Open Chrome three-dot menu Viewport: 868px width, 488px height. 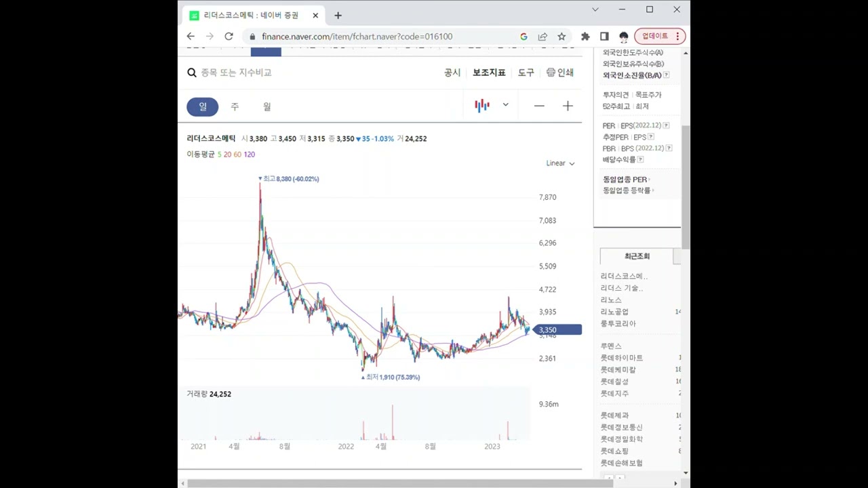coord(677,37)
